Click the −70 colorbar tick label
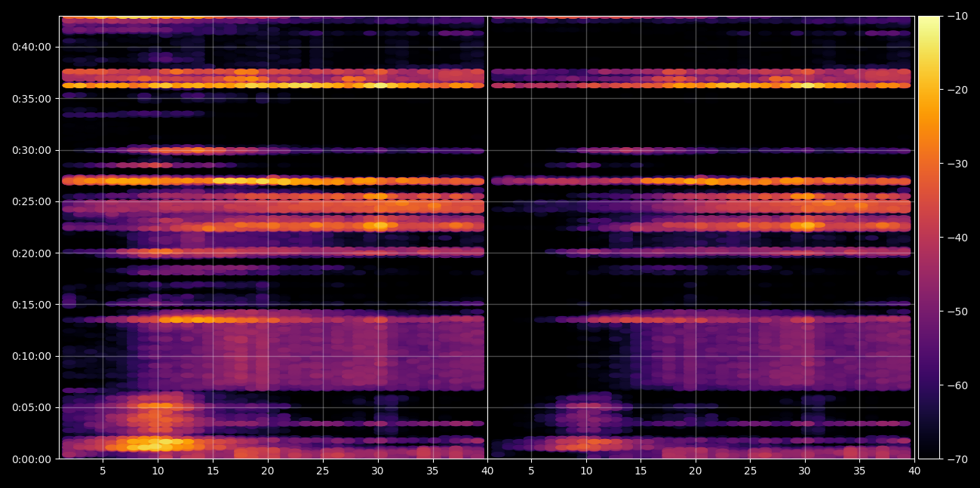Image resolution: width=980 pixels, height=488 pixels. [x=957, y=459]
